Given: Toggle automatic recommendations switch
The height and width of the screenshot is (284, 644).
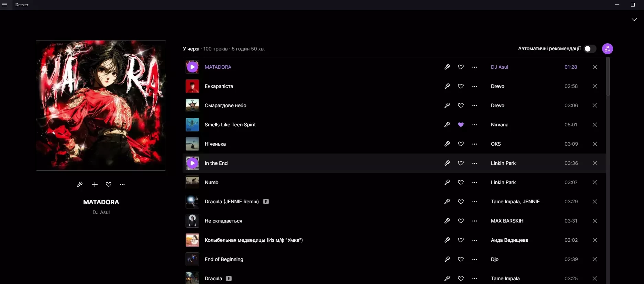Looking at the screenshot, I should point(590,49).
